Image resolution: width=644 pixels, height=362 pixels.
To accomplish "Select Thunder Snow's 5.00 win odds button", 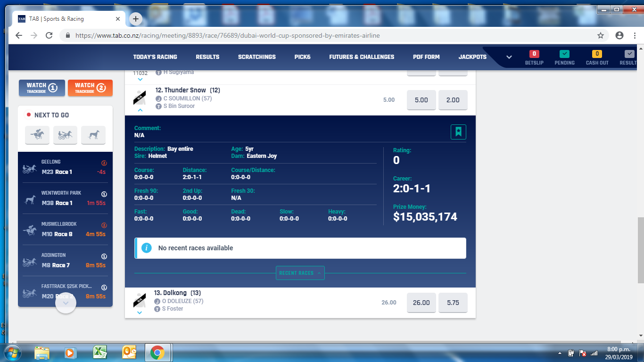I will tap(421, 100).
